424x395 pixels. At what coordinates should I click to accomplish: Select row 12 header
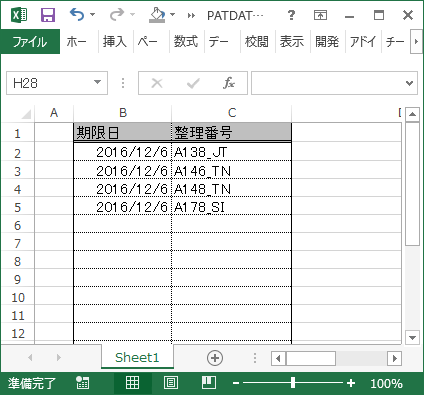point(17,333)
